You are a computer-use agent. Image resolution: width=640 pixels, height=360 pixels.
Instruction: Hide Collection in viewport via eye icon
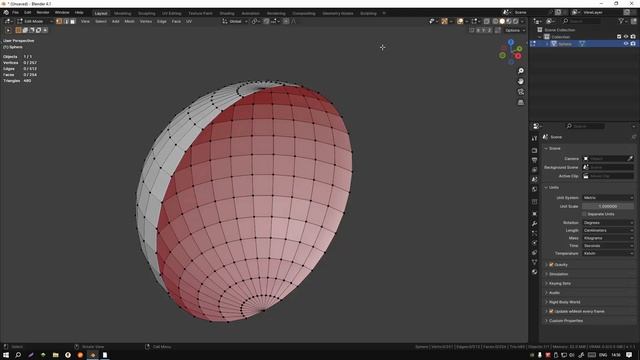click(626, 37)
